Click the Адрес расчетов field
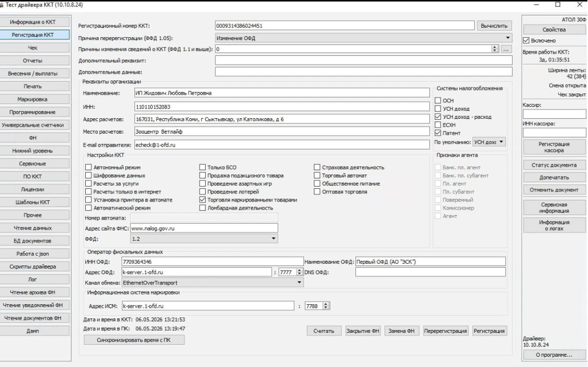 (282, 119)
